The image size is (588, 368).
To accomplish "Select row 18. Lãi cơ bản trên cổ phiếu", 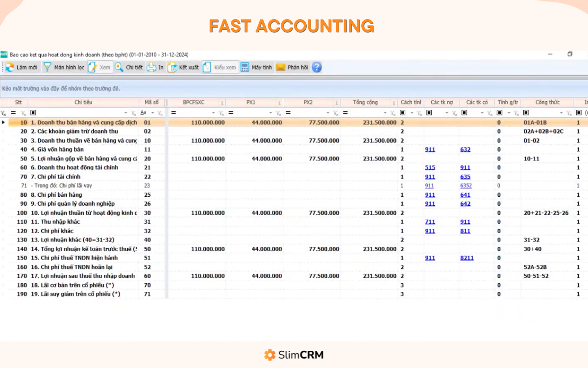I will pos(294,285).
